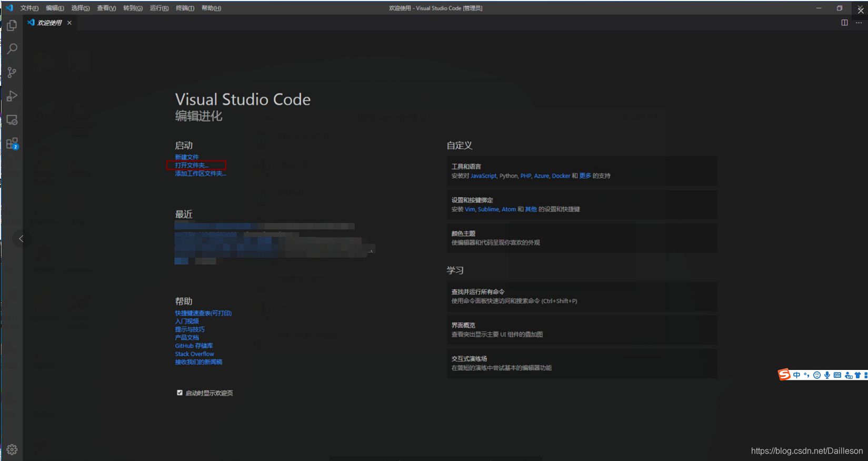Click the Sogou input method S logo

click(x=784, y=375)
